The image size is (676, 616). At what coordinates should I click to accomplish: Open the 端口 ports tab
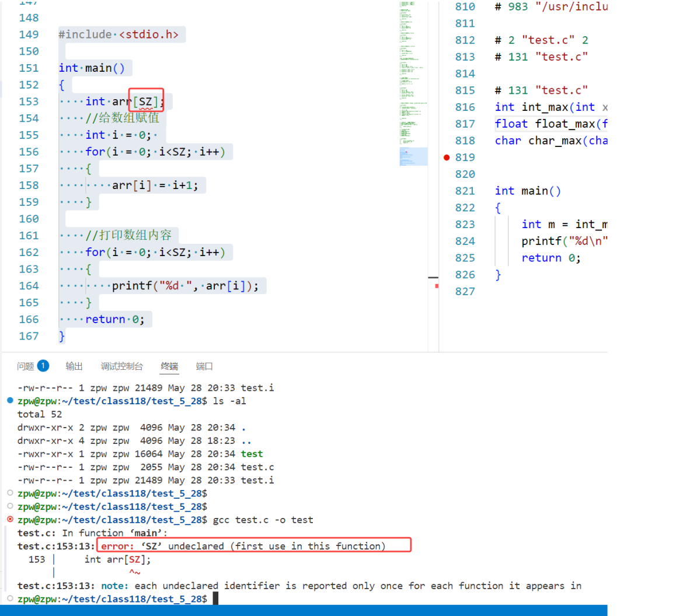(204, 366)
